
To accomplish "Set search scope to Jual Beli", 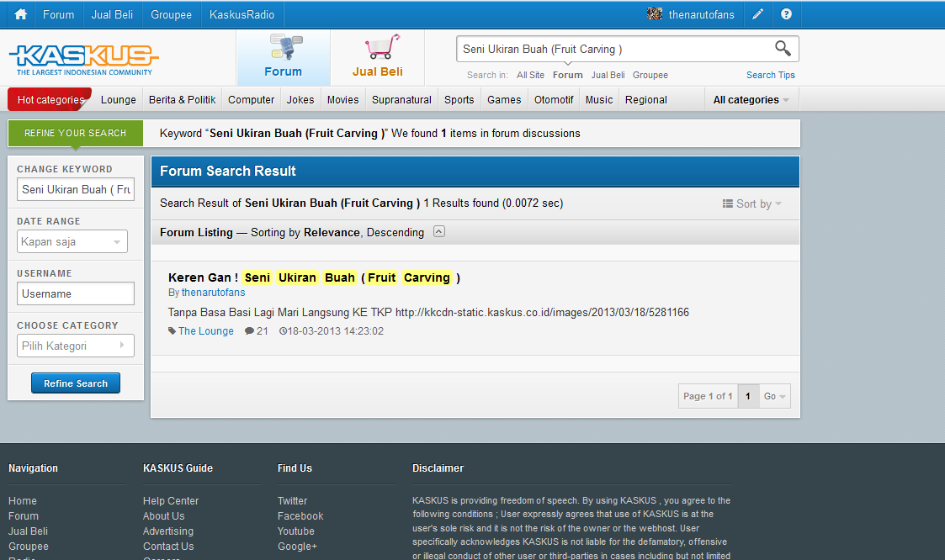I will [608, 76].
